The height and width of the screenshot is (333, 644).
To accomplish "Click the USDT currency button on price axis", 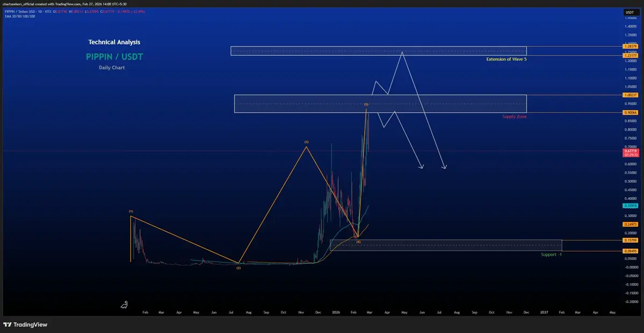I will pyautogui.click(x=630, y=12).
